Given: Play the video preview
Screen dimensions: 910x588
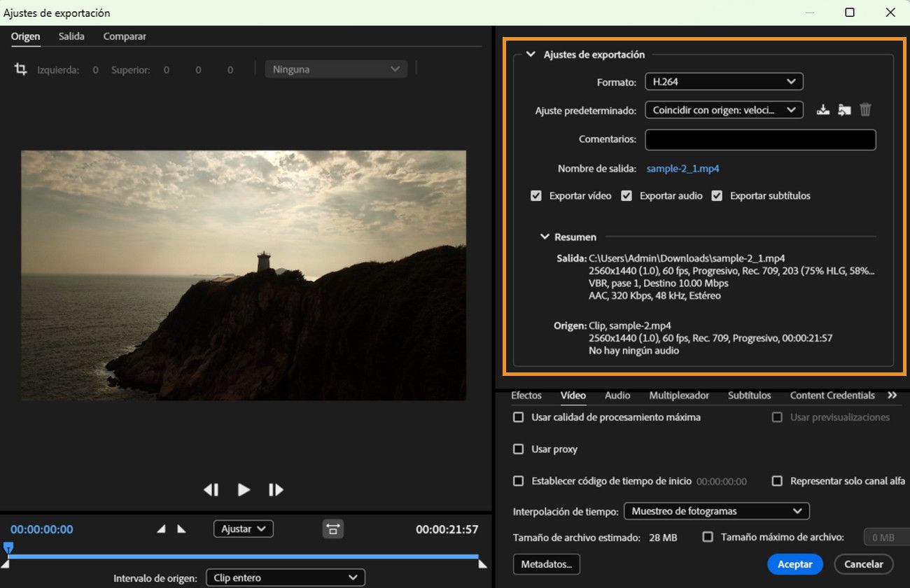Looking at the screenshot, I should pyautogui.click(x=244, y=490).
